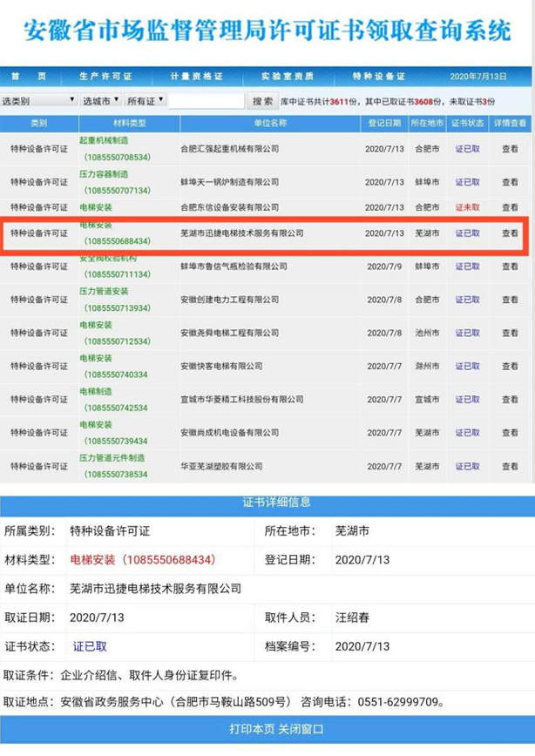Expand the 所有证 dropdown
The image size is (535, 756).
pyautogui.click(x=146, y=101)
